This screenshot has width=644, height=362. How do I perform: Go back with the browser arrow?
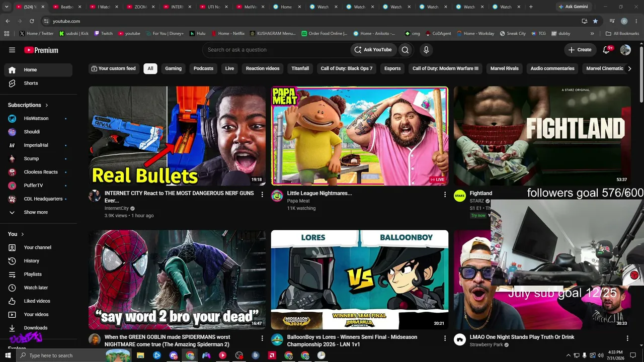(8, 21)
